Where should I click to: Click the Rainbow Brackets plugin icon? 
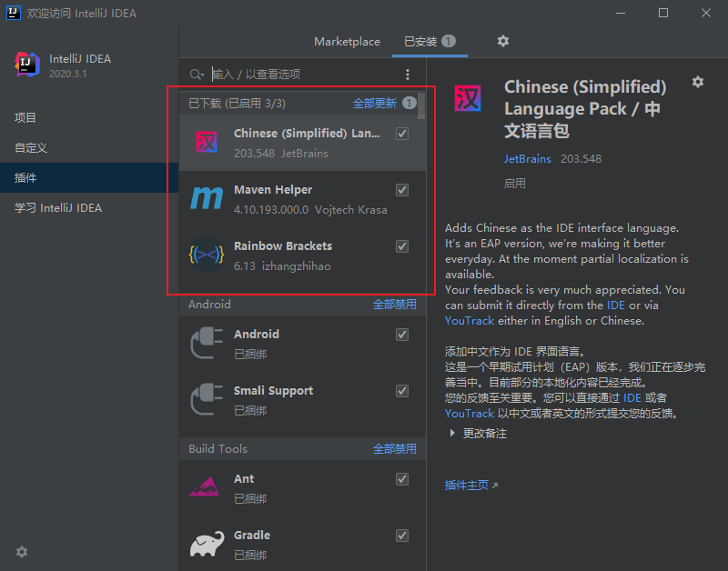point(207,255)
